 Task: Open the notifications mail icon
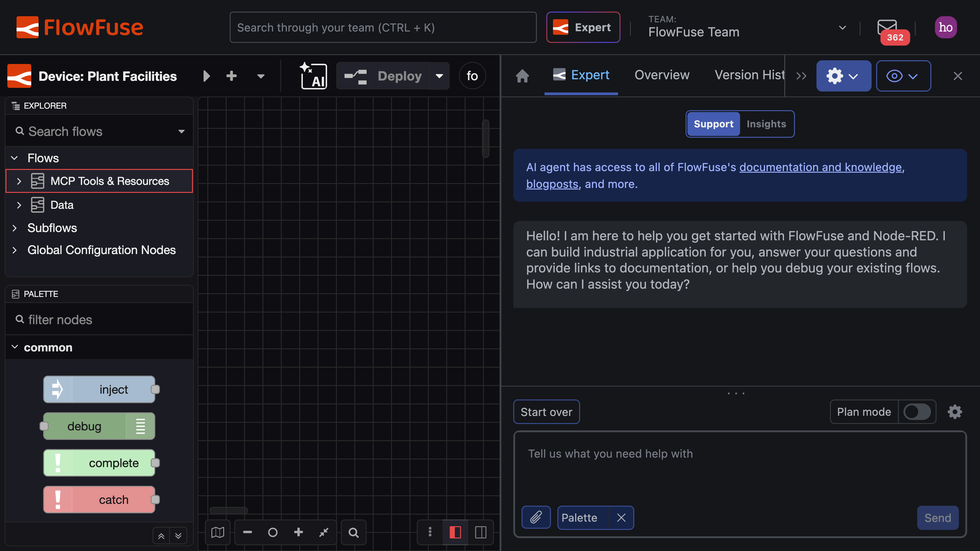(887, 27)
